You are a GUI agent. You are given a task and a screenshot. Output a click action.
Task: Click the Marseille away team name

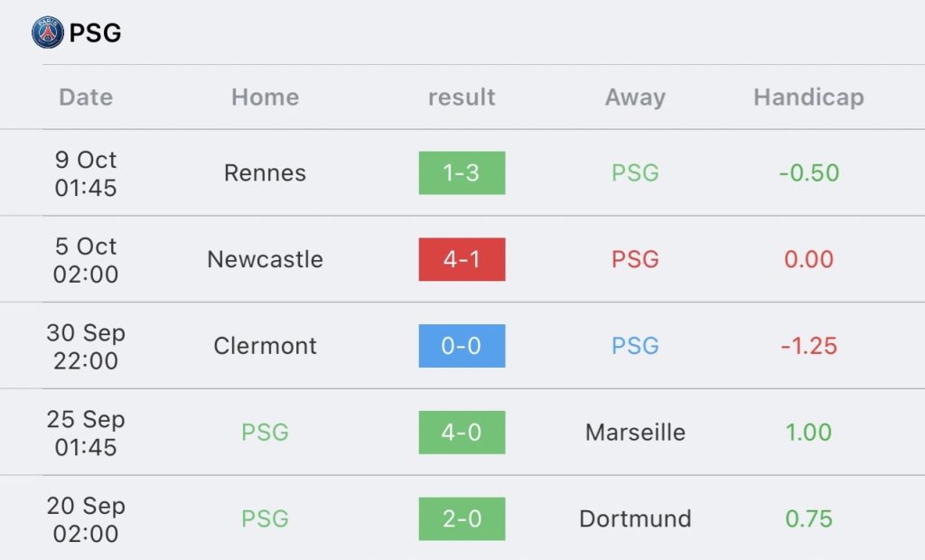pyautogui.click(x=635, y=433)
